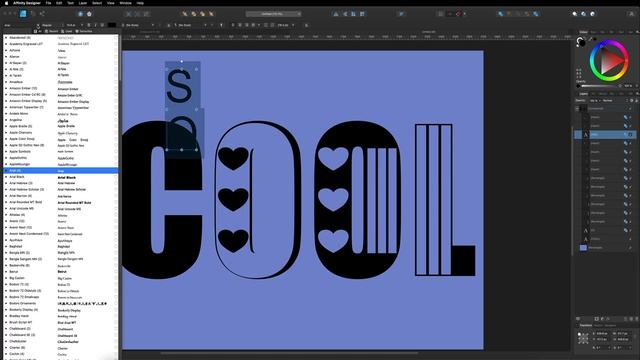
Task: Expand the Bodoni 72 Oldstyle font family
Action: coord(6,291)
